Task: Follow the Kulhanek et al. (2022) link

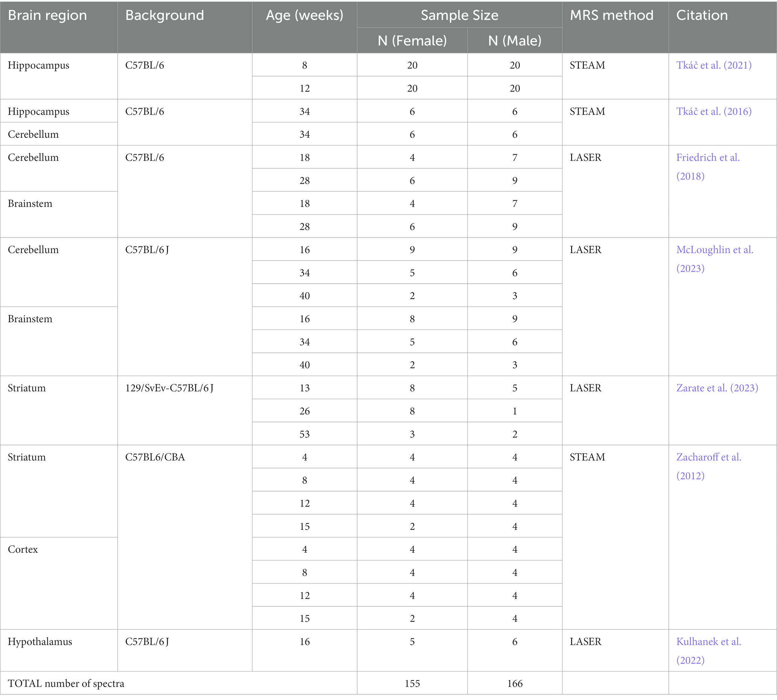Action: 709,651
